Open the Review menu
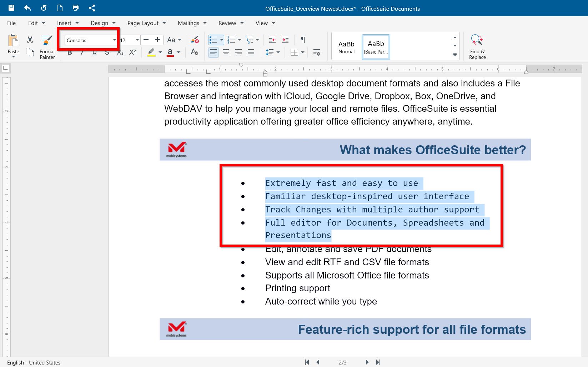Viewport: 588px width, 367px height. click(x=231, y=23)
